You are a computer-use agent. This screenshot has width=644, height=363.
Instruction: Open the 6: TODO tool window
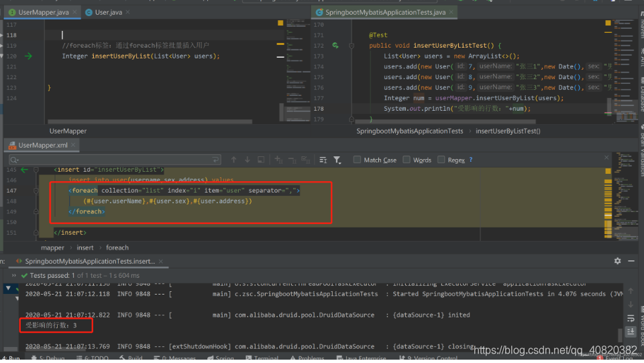point(93,358)
